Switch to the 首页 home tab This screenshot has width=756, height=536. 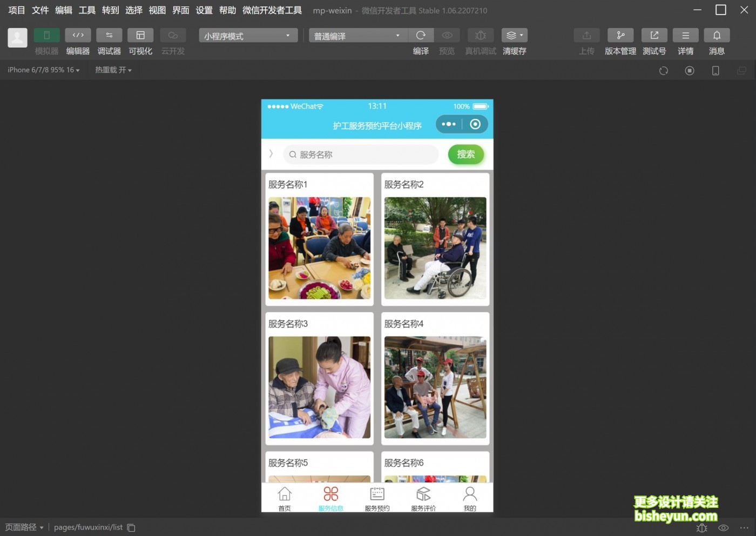point(285,499)
